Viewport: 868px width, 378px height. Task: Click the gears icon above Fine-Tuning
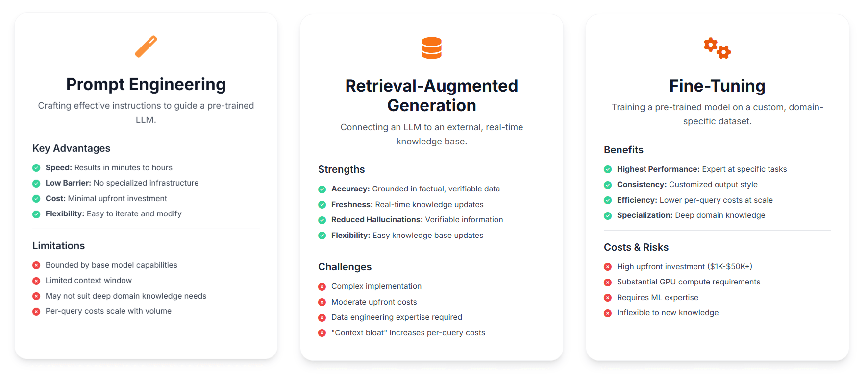click(717, 48)
